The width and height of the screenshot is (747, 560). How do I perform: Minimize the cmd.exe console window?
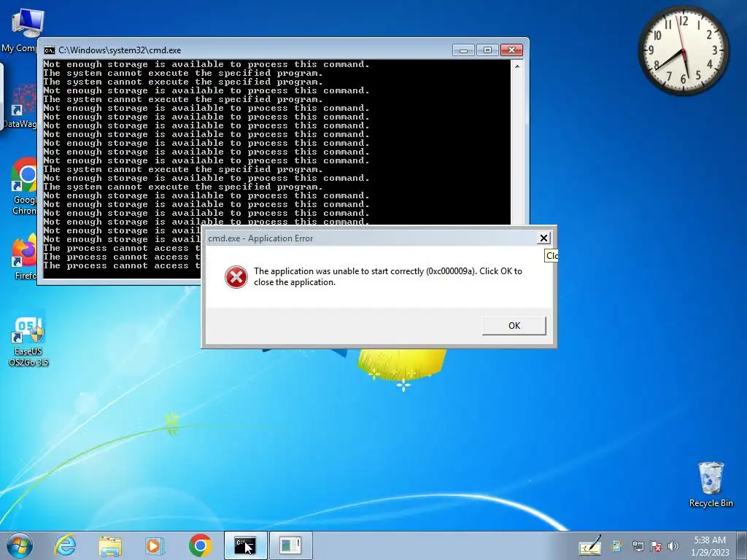(x=463, y=50)
